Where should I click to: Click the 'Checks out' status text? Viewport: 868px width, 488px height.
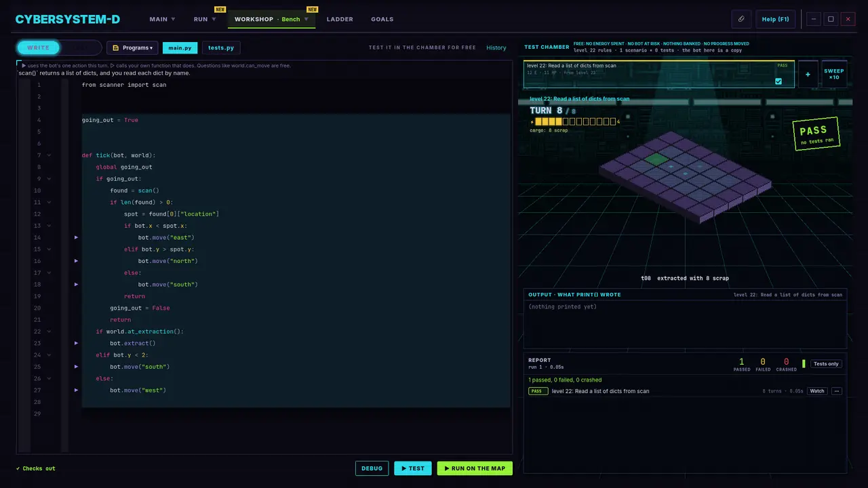coord(36,468)
